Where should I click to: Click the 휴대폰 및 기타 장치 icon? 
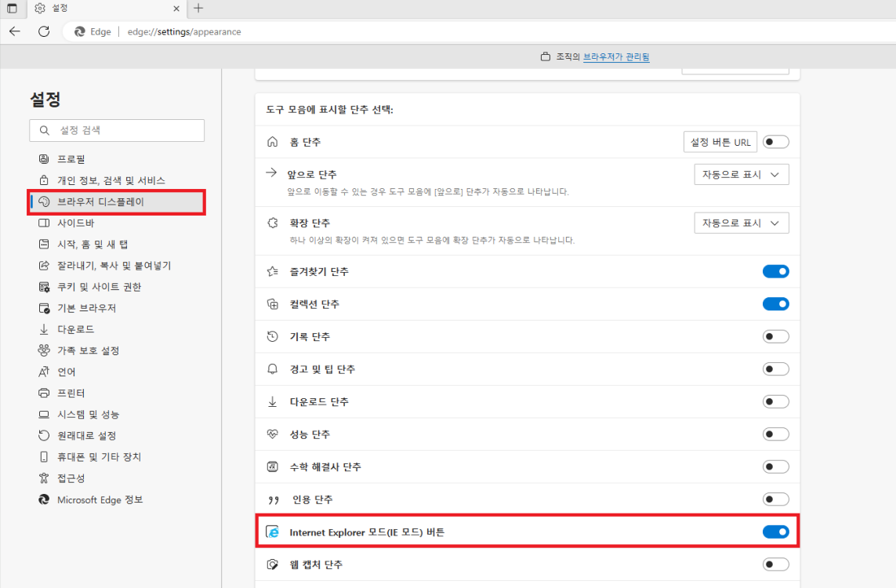tap(44, 456)
